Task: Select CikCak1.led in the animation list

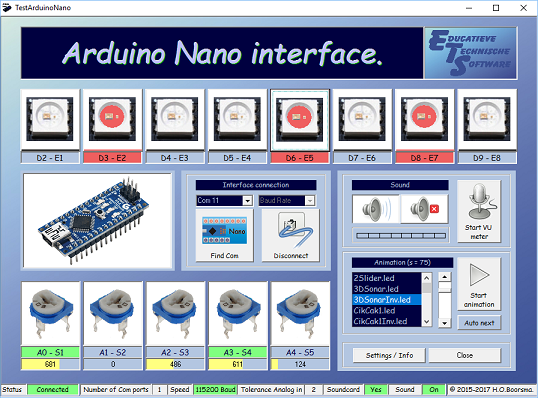Action: [387, 311]
